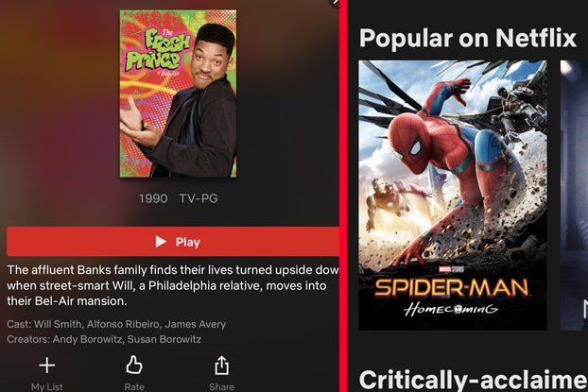The height and width of the screenshot is (392, 588).
Task: Open the Spider-Man Homecoming poster
Action: coord(452,196)
